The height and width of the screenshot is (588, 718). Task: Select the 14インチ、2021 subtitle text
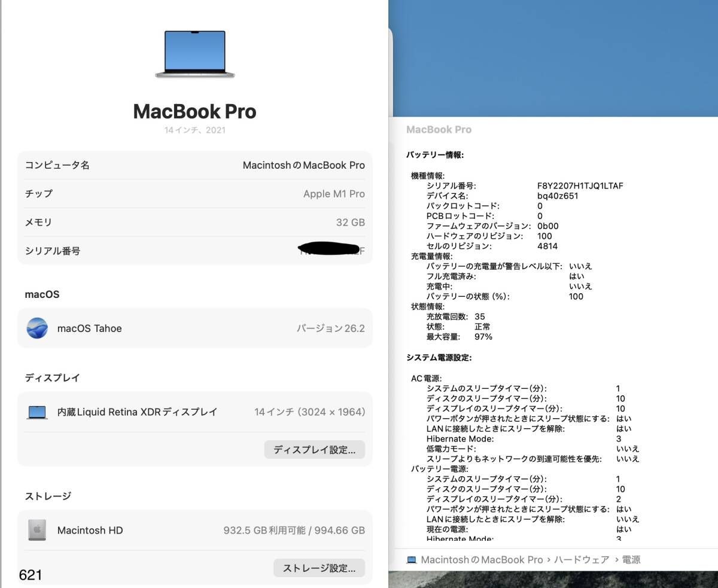coord(194,130)
